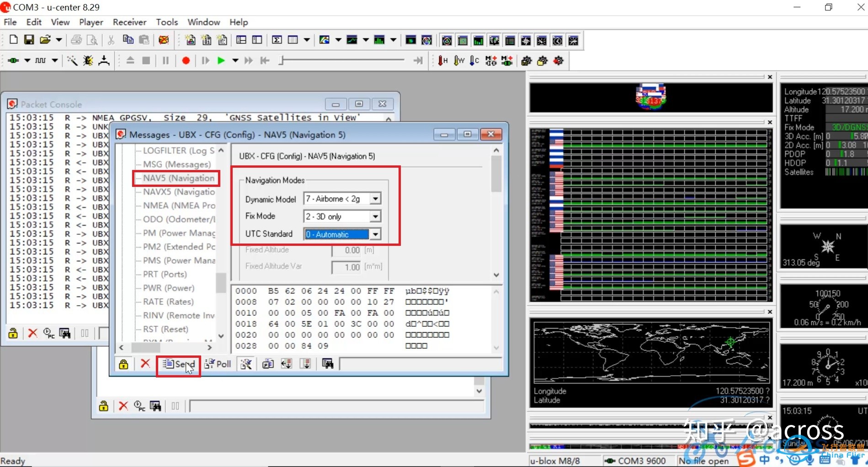Expand the Play button dropdown arrow
The width and height of the screenshot is (868, 467).
click(235, 60)
